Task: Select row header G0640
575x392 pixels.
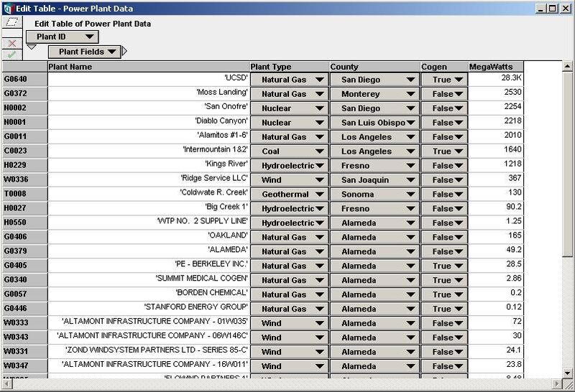Action: tap(25, 79)
